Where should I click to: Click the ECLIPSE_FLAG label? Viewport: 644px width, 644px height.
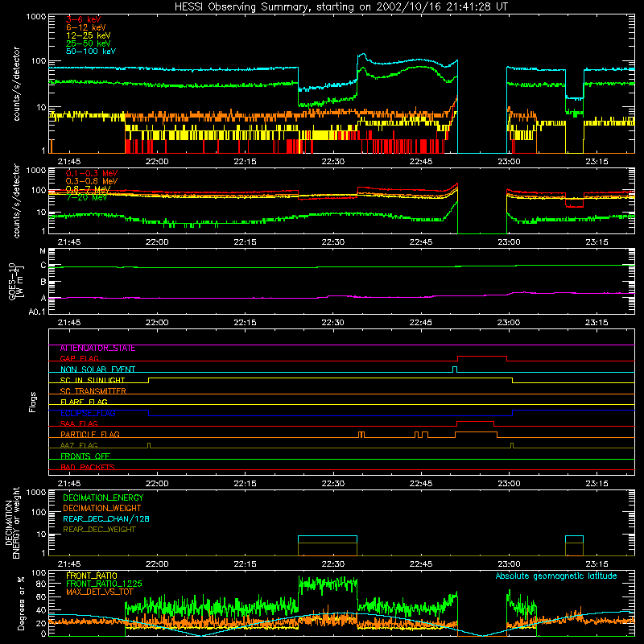pyautogui.click(x=88, y=413)
